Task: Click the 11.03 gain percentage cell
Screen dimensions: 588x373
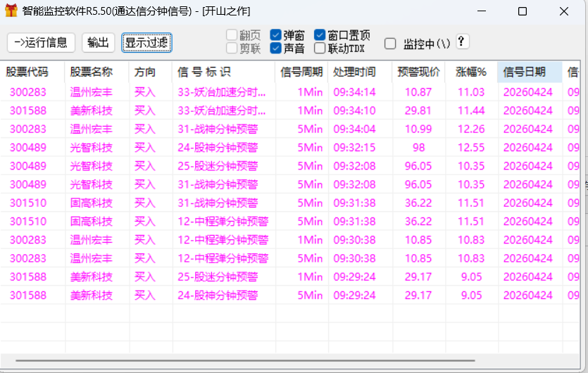Action: pyautogui.click(x=471, y=92)
